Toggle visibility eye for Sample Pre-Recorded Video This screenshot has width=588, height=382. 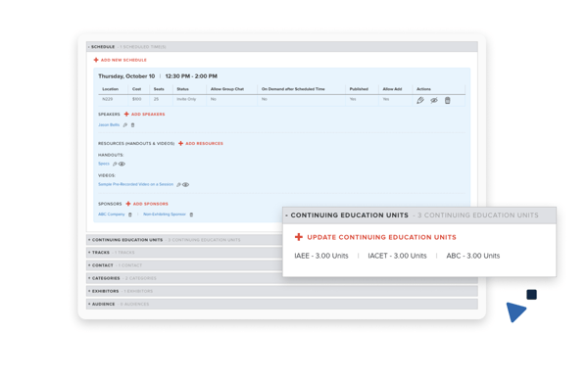(185, 184)
